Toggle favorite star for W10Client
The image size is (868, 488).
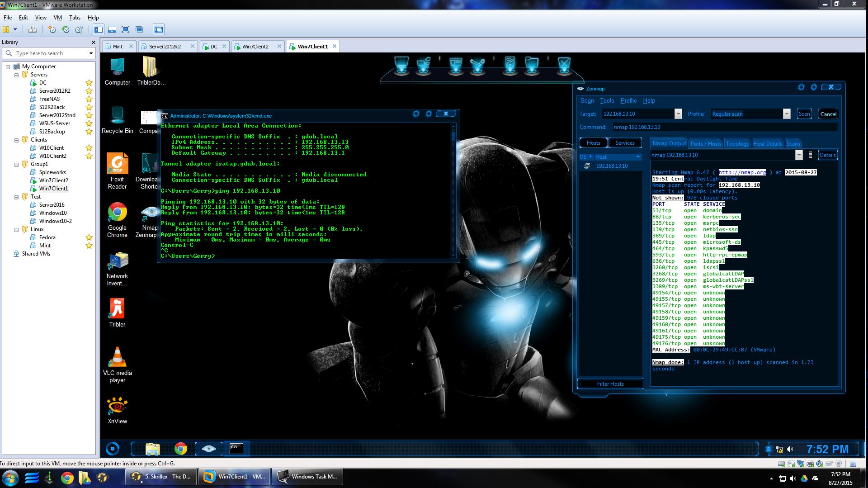coord(89,148)
